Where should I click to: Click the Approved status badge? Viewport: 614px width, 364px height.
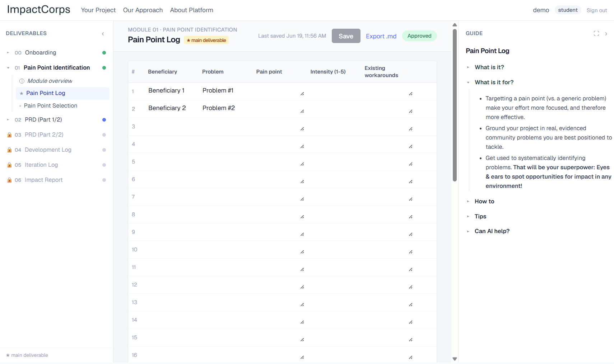pos(419,36)
